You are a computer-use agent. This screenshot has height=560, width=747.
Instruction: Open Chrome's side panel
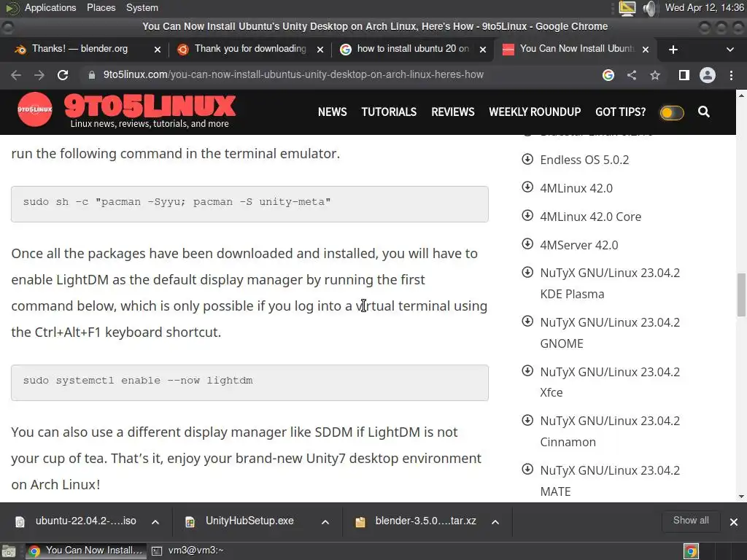(684, 75)
